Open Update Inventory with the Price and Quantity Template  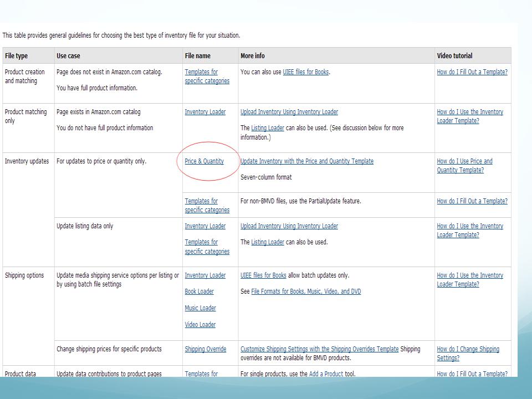coord(306,161)
